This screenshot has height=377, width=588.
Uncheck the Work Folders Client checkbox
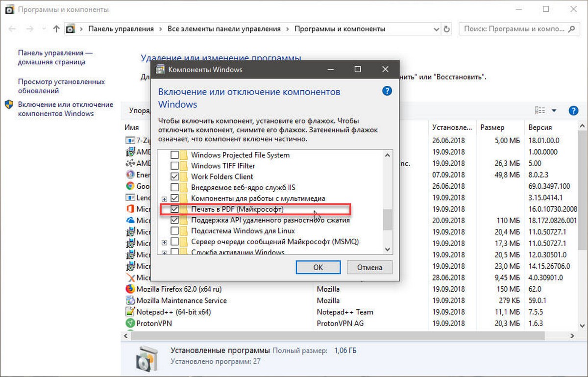[174, 176]
